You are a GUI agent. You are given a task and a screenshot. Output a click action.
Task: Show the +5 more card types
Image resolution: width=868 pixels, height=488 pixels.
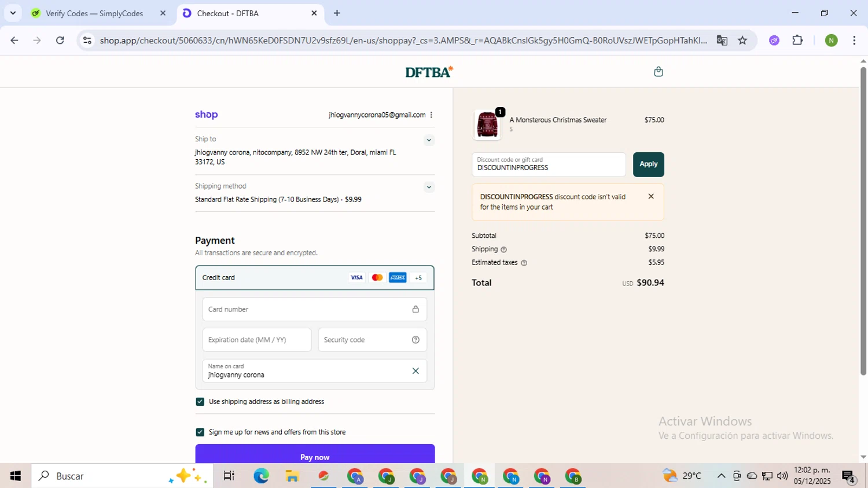[418, 278]
